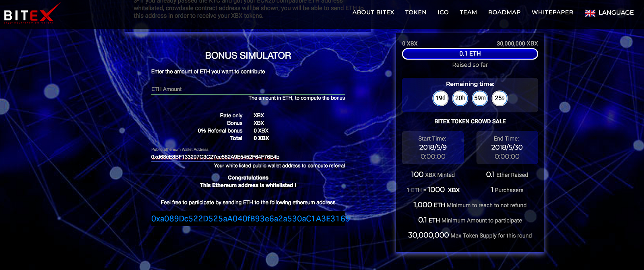Click the UK flag language icon
This screenshot has height=270, width=644.
590,13
